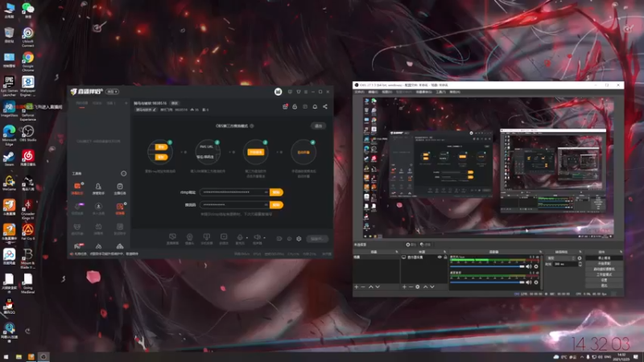
Task: Open Steam desktop shortcut
Action: point(9,158)
